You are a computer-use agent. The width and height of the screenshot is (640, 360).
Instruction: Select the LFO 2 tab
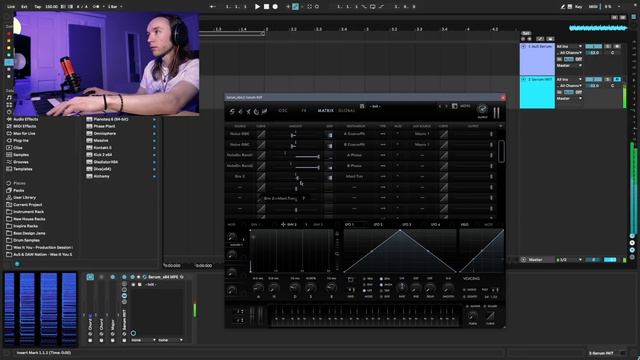coord(378,224)
